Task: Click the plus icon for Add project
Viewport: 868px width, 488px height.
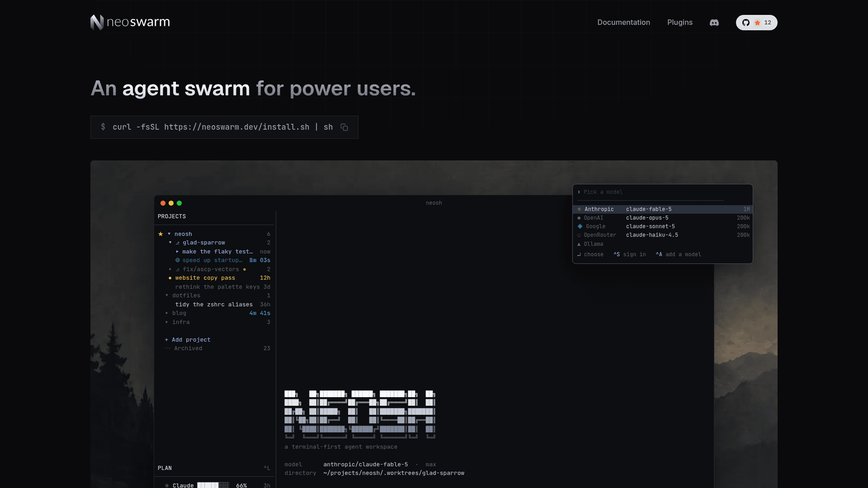Action: click(166, 340)
